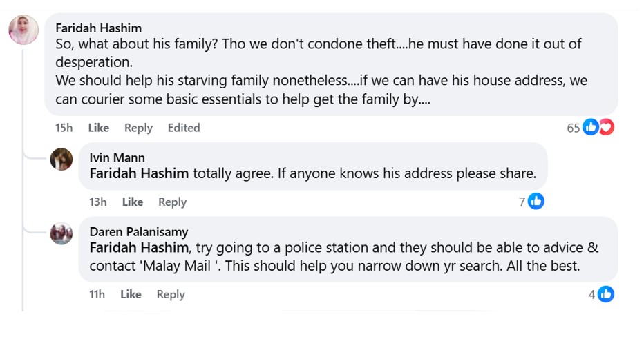Like Daren Palanisamy's reply
Screen dimensions: 644x337
click(x=131, y=294)
